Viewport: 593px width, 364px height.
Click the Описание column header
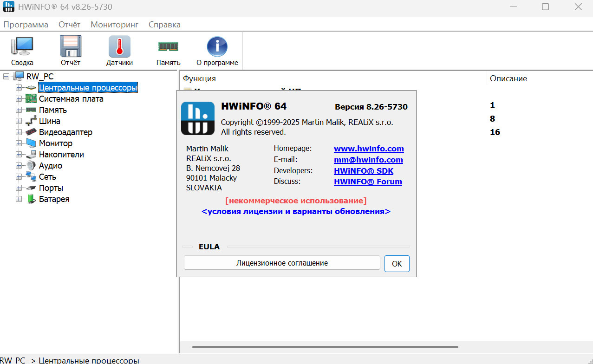click(x=508, y=78)
